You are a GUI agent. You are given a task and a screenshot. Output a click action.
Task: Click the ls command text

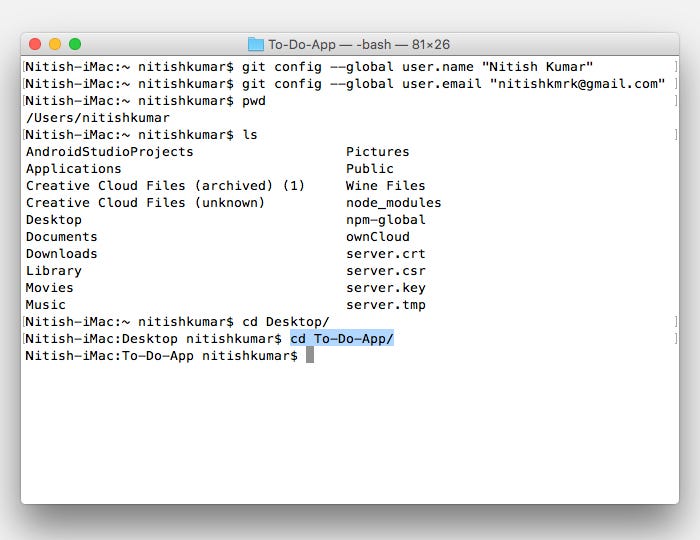[x=250, y=135]
